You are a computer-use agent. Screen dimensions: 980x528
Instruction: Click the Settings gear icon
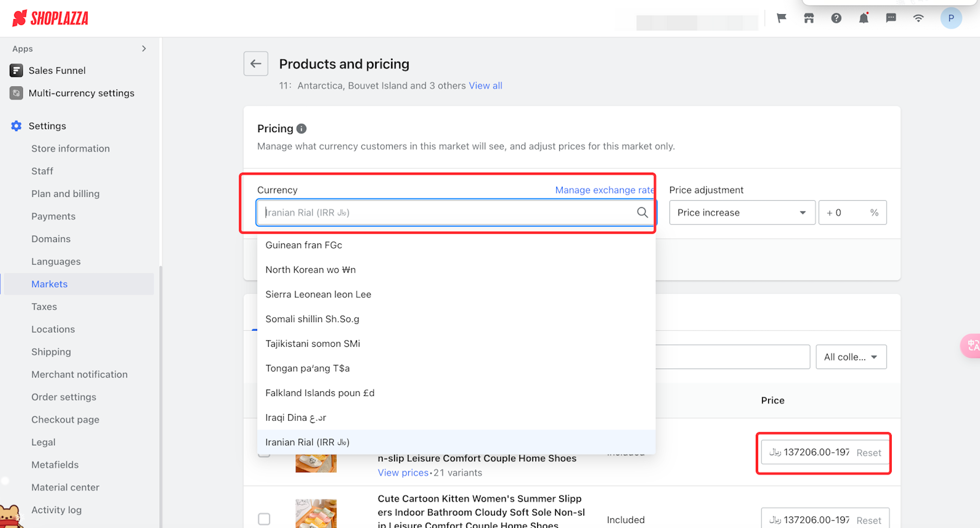coord(16,125)
